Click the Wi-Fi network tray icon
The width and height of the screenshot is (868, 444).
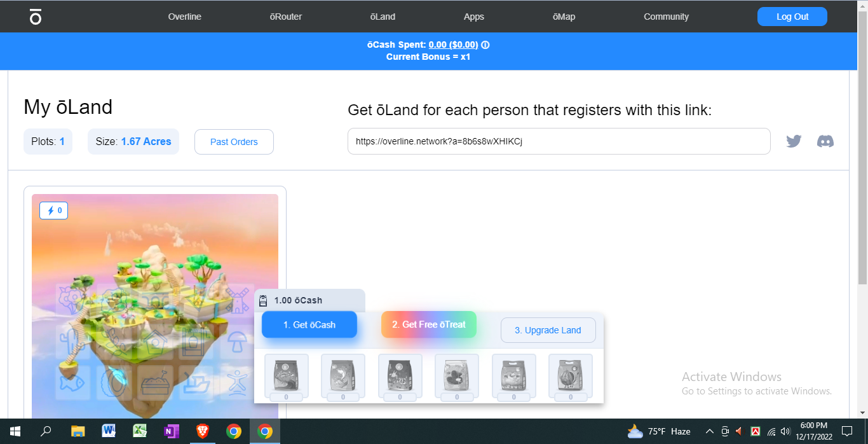point(771,431)
